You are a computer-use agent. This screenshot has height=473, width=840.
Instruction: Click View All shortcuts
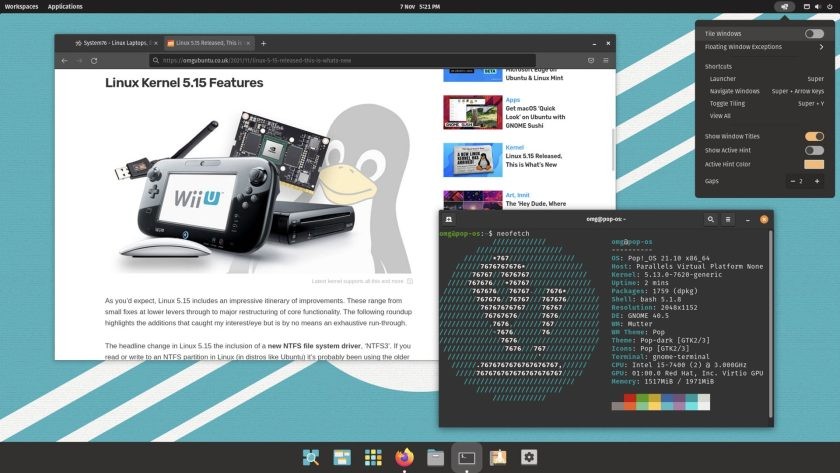point(720,116)
